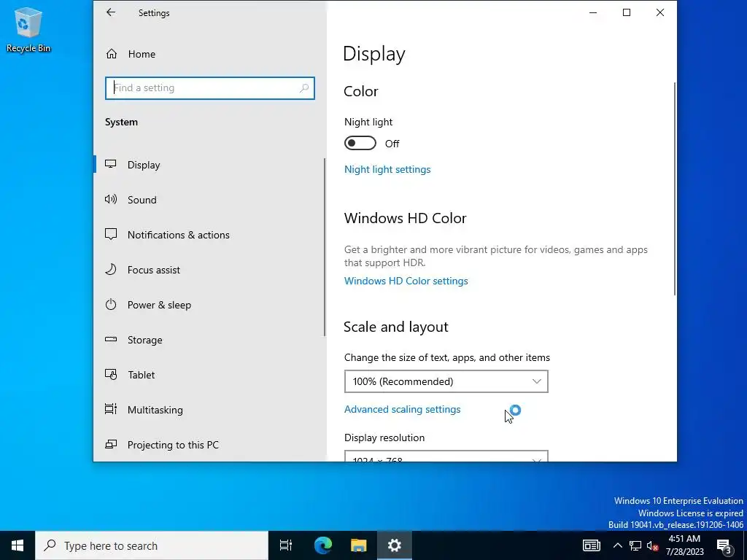Turn on the Night light toggle

click(360, 143)
